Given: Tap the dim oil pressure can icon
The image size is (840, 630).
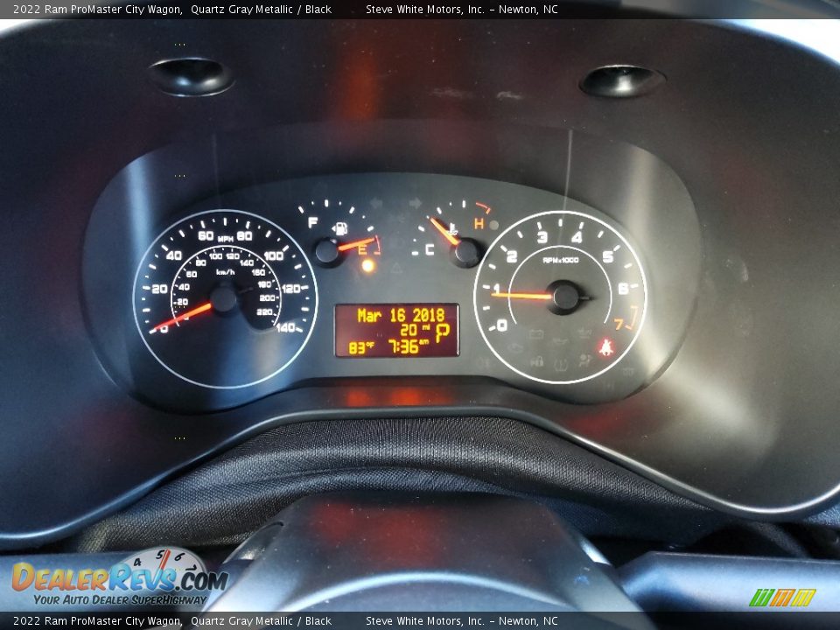Looking at the screenshot, I should click(560, 342).
